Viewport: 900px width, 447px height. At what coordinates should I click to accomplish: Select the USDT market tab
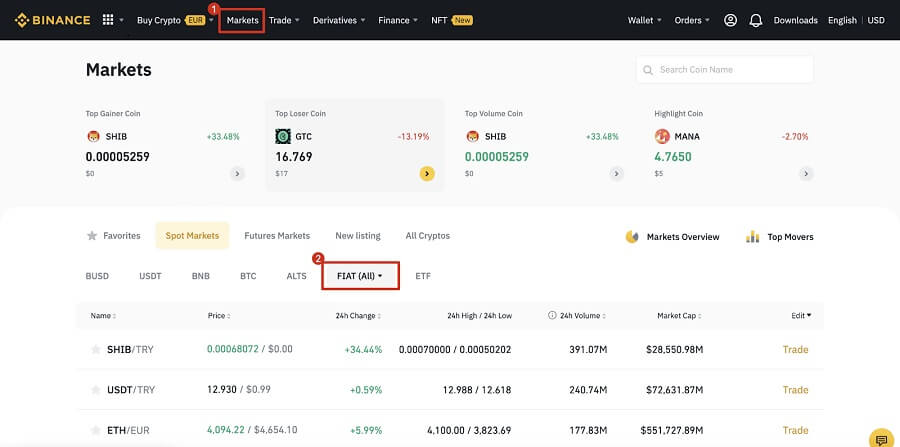coord(150,276)
